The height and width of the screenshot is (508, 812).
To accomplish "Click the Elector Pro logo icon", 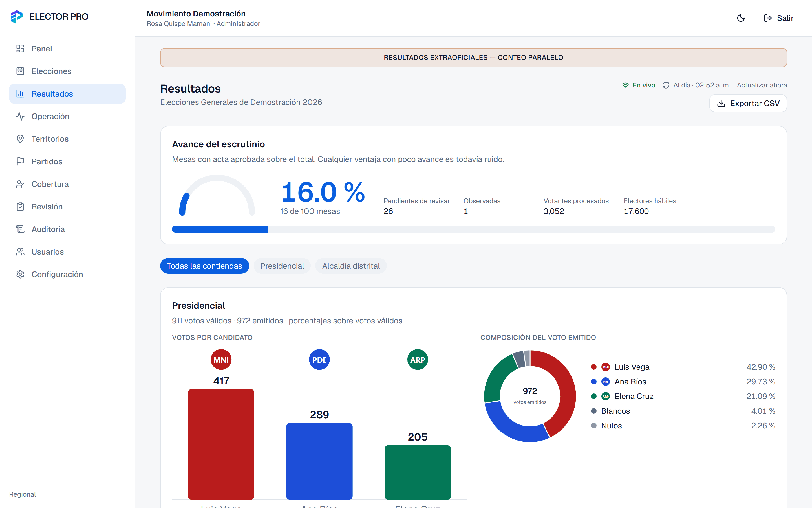I will (x=17, y=16).
